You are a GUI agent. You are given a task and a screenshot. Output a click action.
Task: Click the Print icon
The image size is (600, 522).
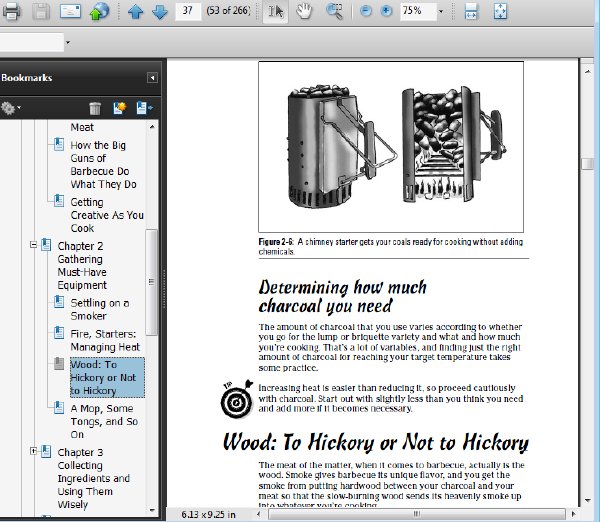(x=11, y=11)
